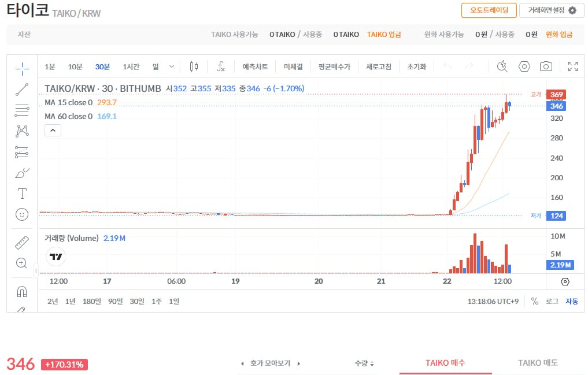Collapse the drawing toolbar side handle
The width and height of the screenshot is (588, 375).
coord(36,270)
